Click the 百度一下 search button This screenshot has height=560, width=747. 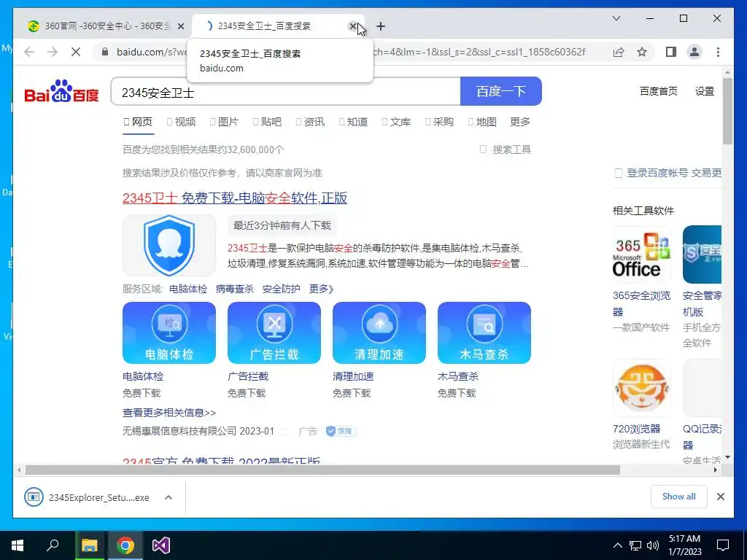tap(501, 91)
